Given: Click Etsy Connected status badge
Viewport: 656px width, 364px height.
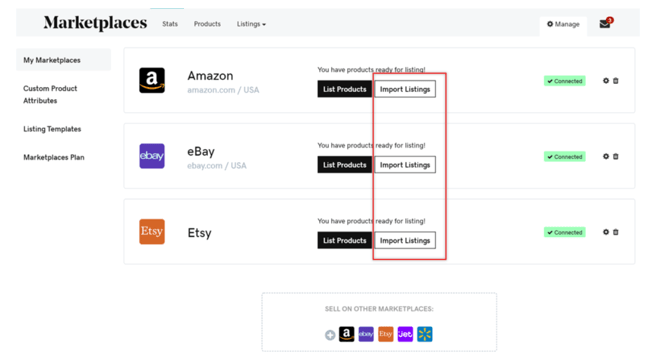Looking at the screenshot, I should [x=564, y=232].
